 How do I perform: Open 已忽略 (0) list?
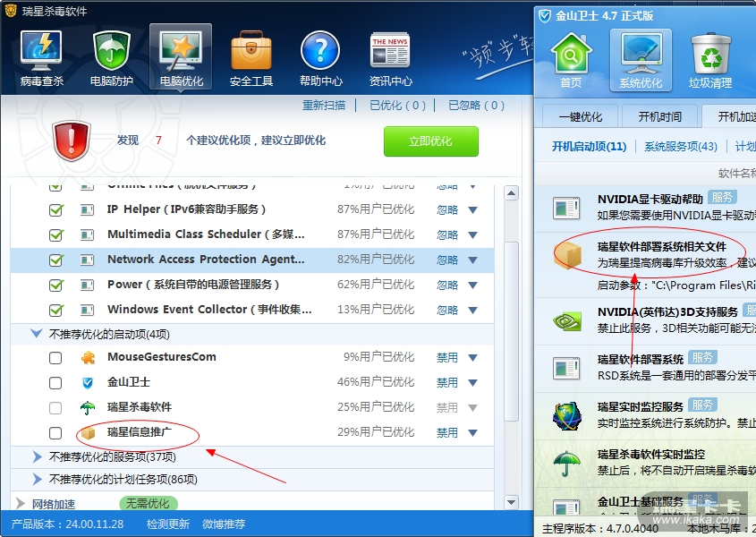pyautogui.click(x=476, y=106)
